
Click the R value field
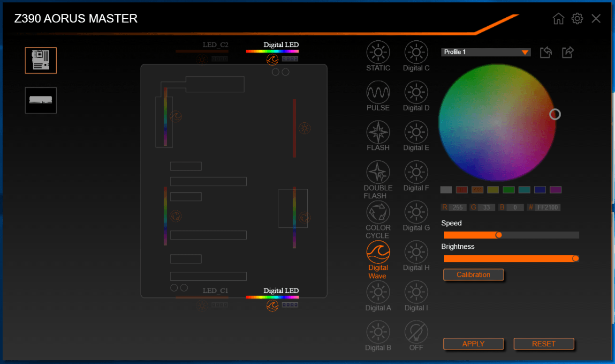[458, 207]
